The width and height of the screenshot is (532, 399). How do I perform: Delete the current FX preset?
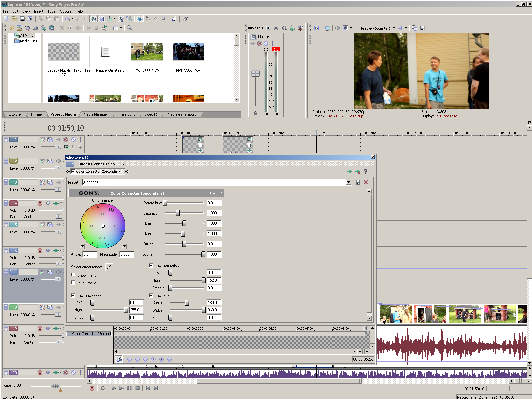[366, 182]
